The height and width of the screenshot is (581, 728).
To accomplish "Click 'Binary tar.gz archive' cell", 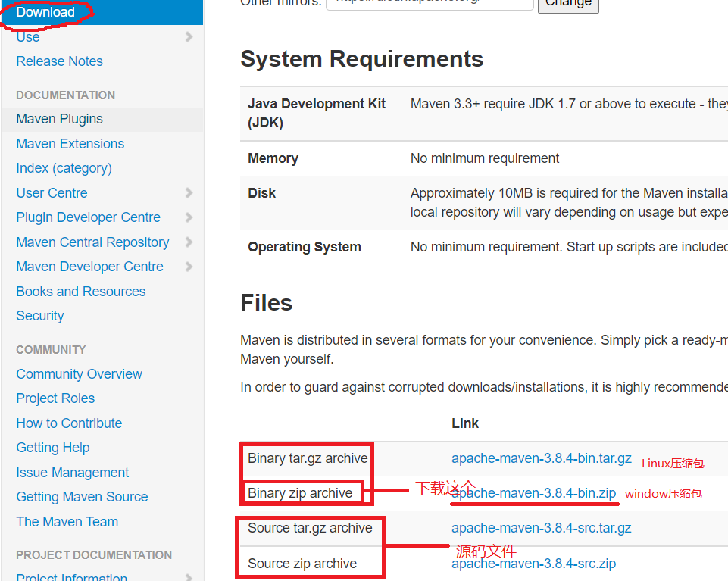I will pyautogui.click(x=308, y=458).
